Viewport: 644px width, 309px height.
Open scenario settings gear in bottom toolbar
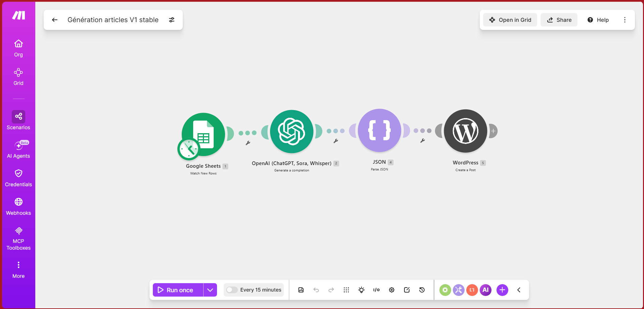392,290
